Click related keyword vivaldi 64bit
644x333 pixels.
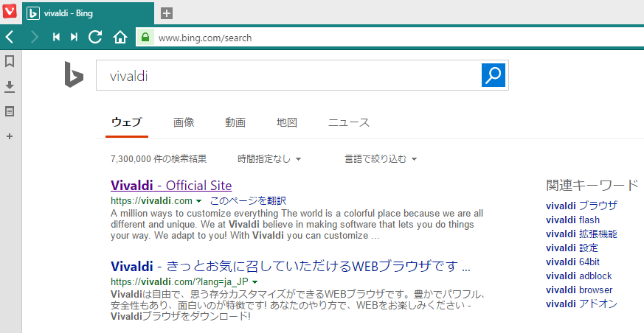572,262
